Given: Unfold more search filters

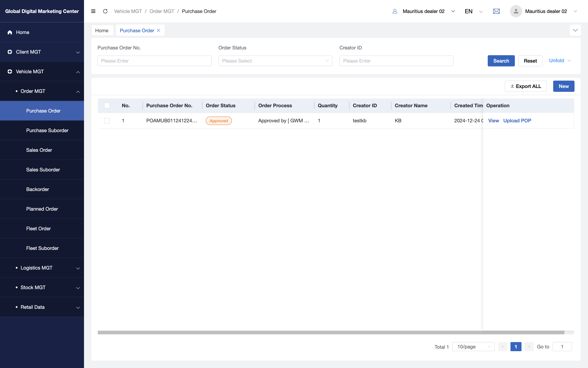Looking at the screenshot, I should [560, 61].
